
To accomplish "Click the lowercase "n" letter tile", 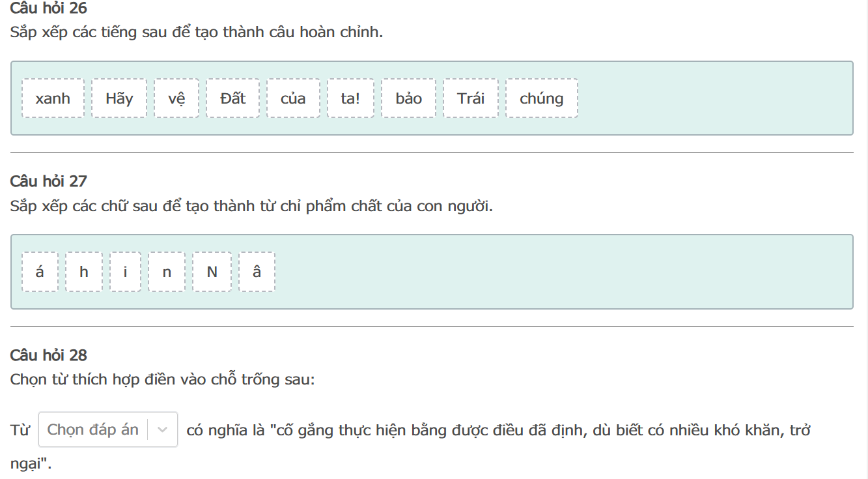I will [167, 272].
